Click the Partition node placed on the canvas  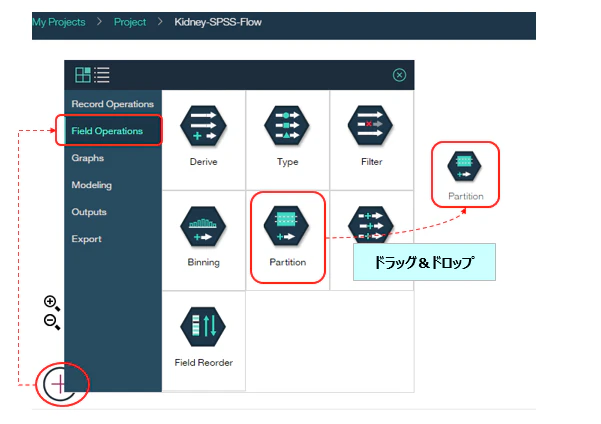464,166
